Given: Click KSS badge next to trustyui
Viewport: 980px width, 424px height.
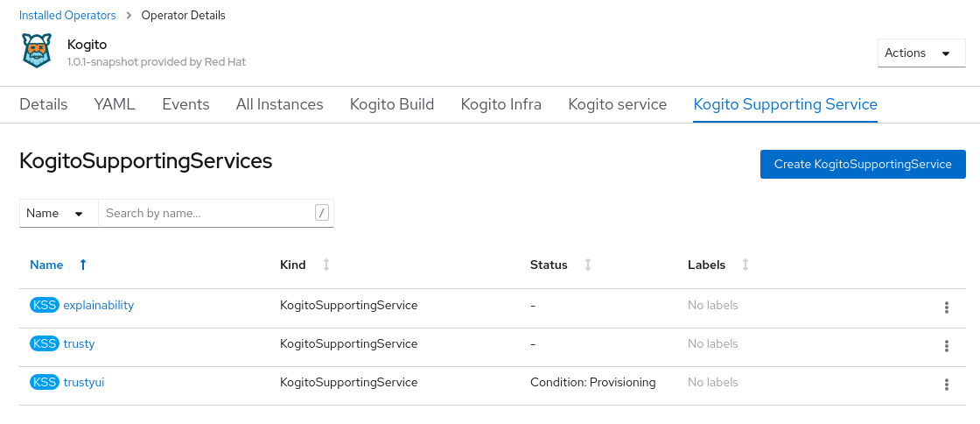Looking at the screenshot, I should [45, 382].
